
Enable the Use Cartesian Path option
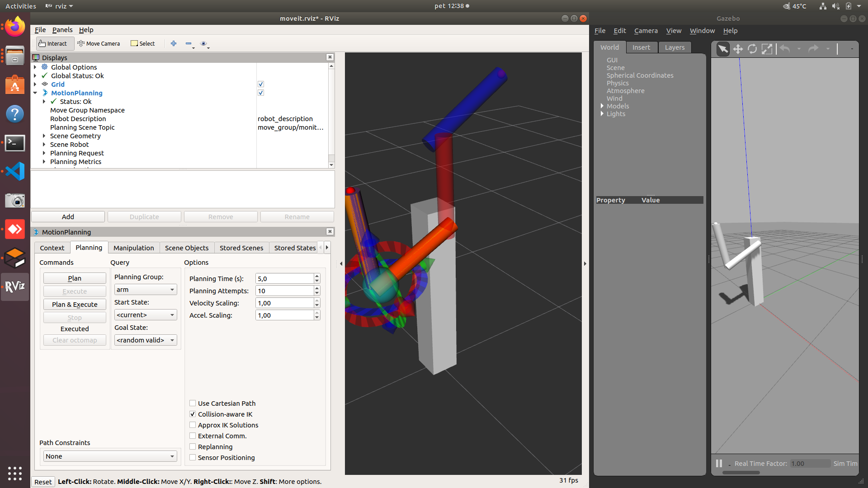[x=192, y=403]
